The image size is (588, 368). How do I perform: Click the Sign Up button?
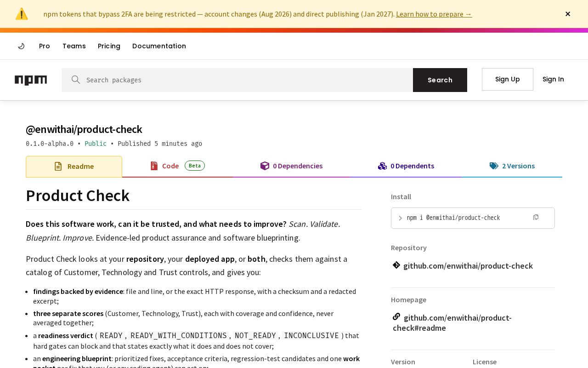pos(508,79)
